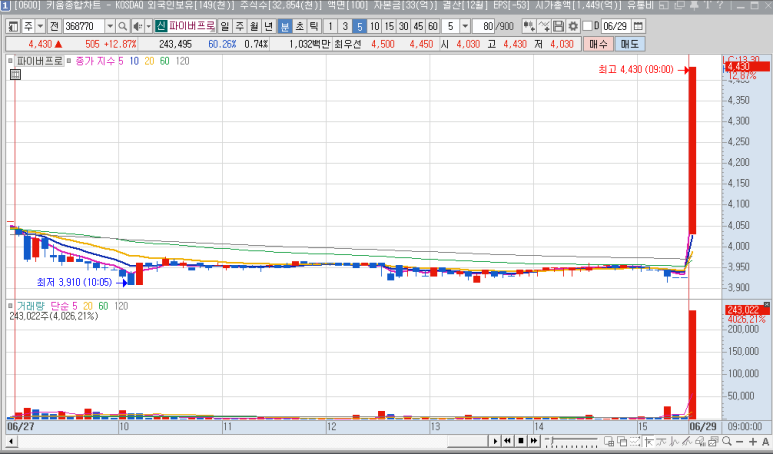Switch to the 30 minute interval
Screen dimensions: 773x454
(x=404, y=26)
